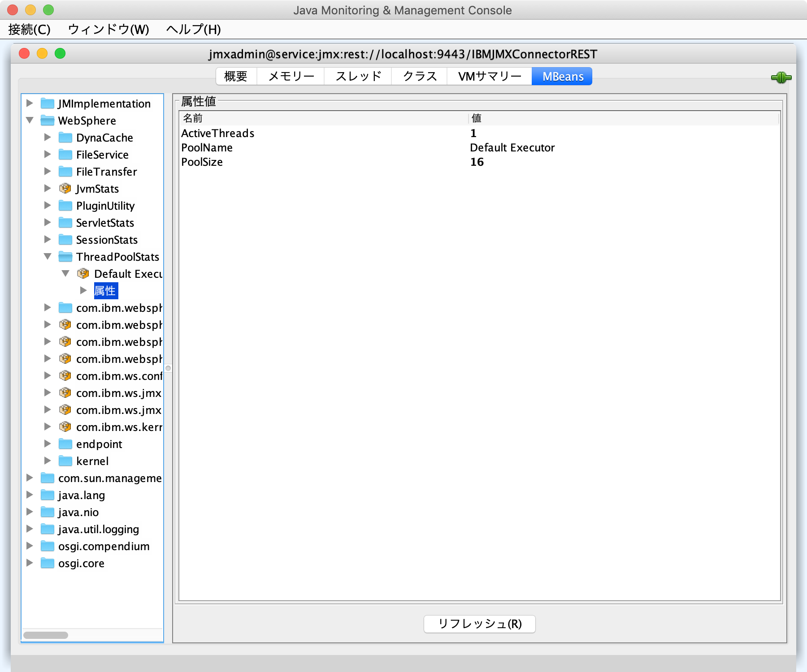Expand the DynaCache node
807x672 pixels.
pos(48,137)
